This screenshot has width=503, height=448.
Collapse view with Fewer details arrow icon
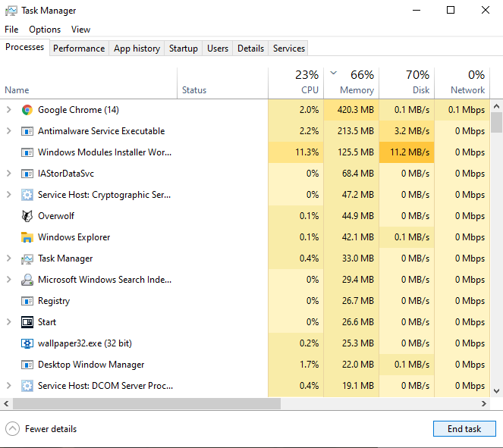click(x=12, y=429)
